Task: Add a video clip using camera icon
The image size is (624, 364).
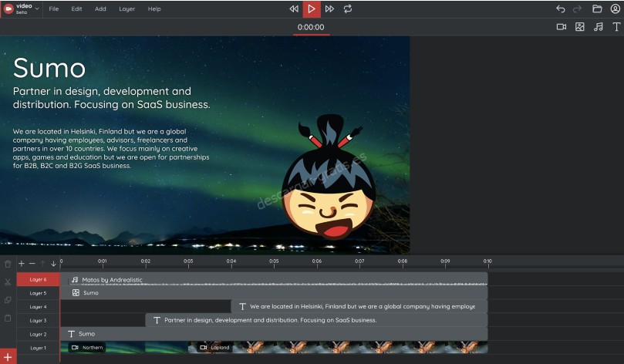Action: pyautogui.click(x=561, y=27)
